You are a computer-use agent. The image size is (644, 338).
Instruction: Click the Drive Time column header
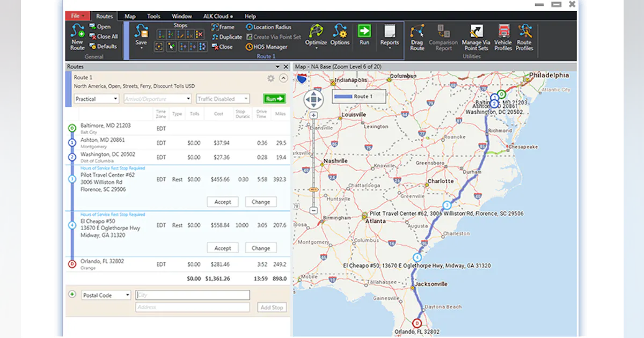tap(261, 114)
